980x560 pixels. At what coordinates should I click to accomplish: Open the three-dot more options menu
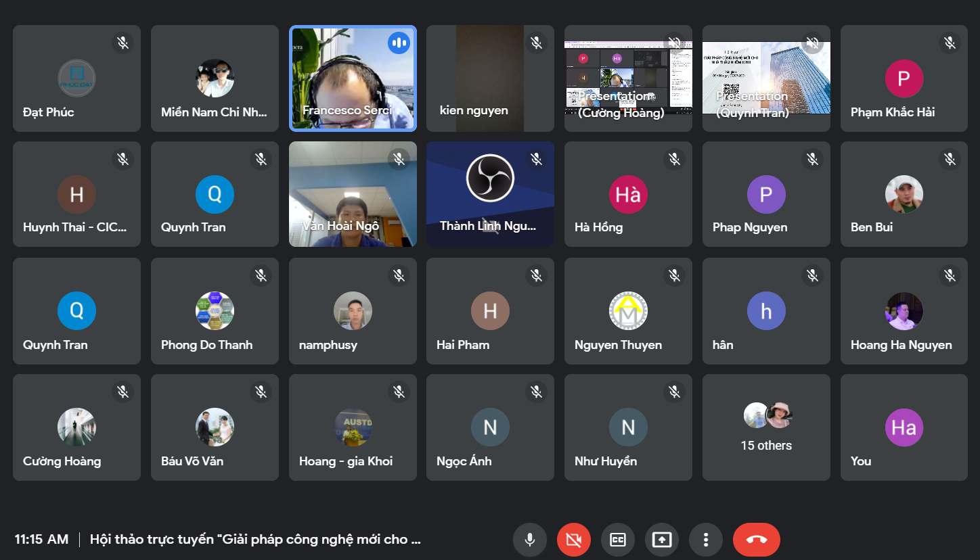(x=706, y=540)
